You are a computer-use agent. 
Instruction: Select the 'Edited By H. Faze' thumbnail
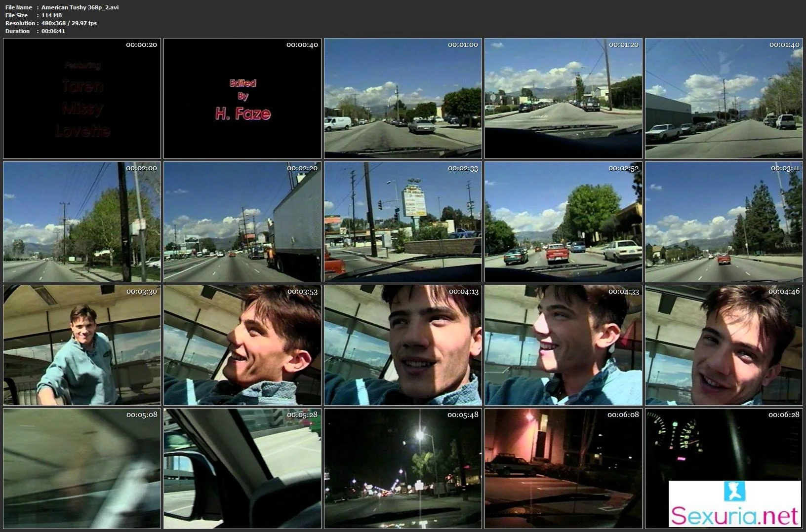(242, 98)
